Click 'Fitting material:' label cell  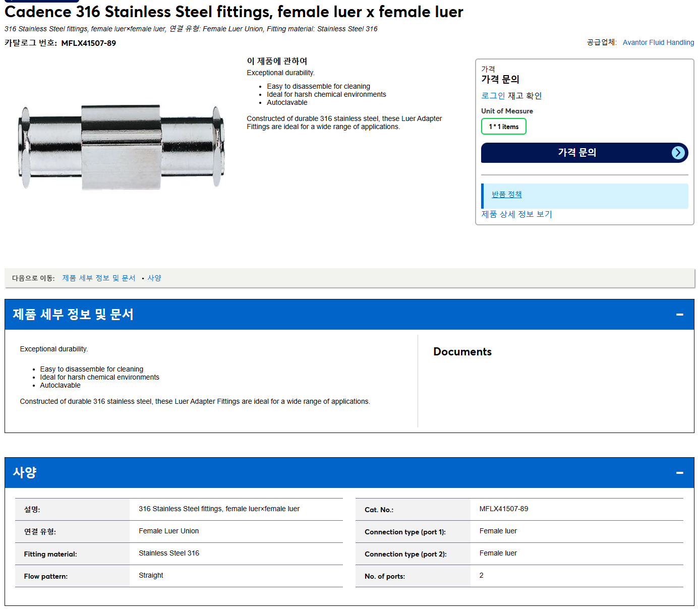72,554
